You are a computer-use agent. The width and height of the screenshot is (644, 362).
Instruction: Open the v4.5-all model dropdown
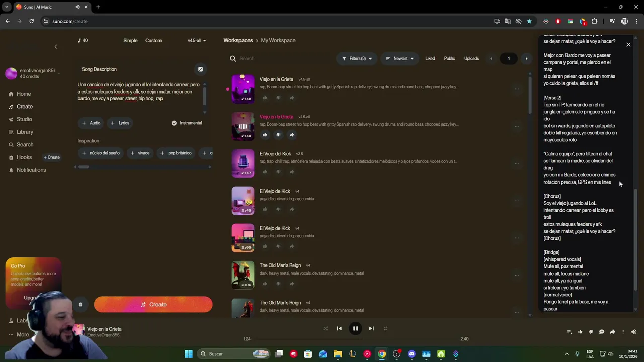point(197,40)
